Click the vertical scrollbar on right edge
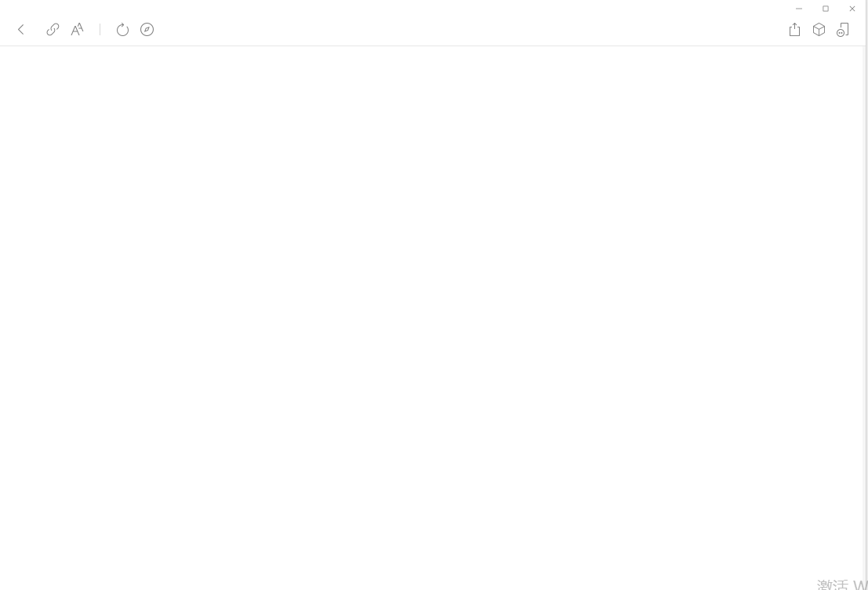The width and height of the screenshot is (868, 590). (x=866, y=295)
